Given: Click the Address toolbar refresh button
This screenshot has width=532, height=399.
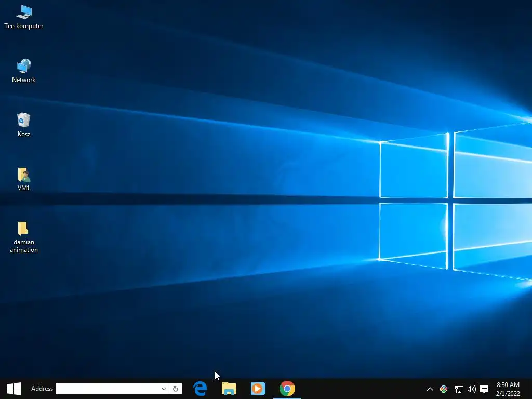Looking at the screenshot, I should [x=176, y=389].
